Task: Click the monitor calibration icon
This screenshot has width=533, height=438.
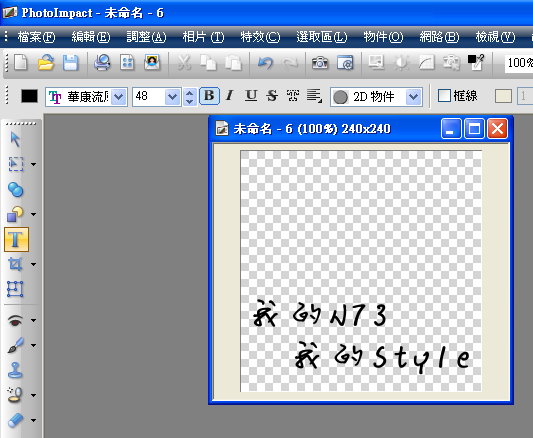Action: pos(376,63)
